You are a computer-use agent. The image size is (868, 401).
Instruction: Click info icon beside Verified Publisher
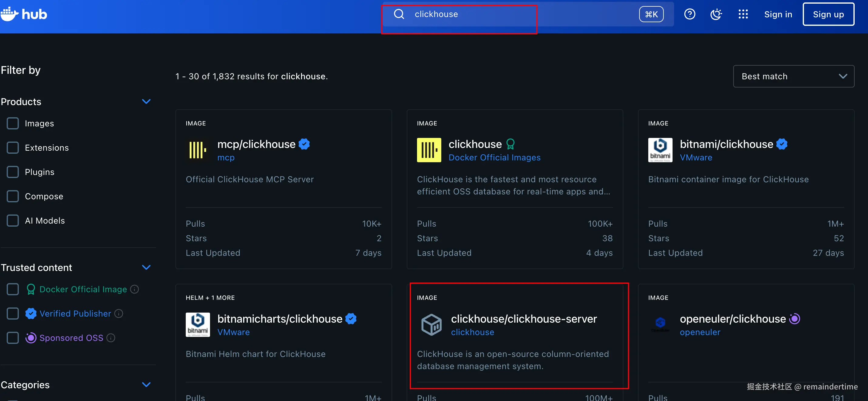(x=119, y=313)
